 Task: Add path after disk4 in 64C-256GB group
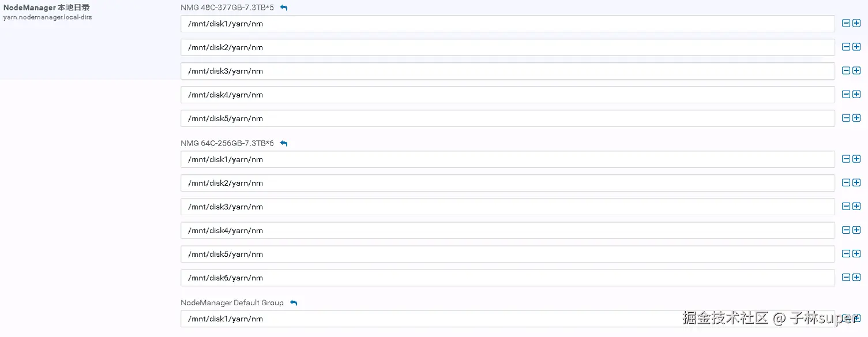856,230
